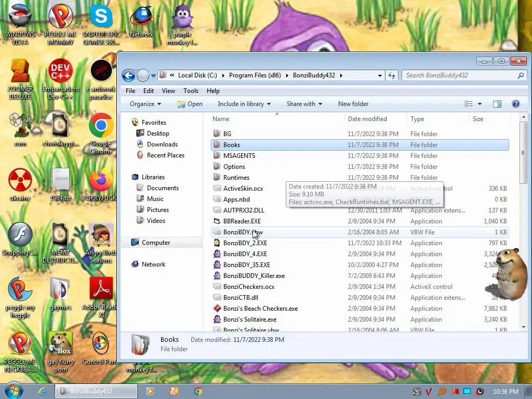This screenshot has height=399, width=532.
Task: Launch the Skype icon labeled SNIPED!! EPIC GAMER 360
Action: point(101,24)
